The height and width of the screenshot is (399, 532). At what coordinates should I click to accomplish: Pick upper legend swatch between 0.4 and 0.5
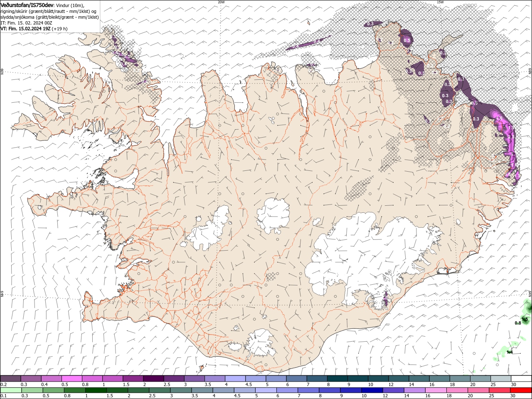[51, 379]
